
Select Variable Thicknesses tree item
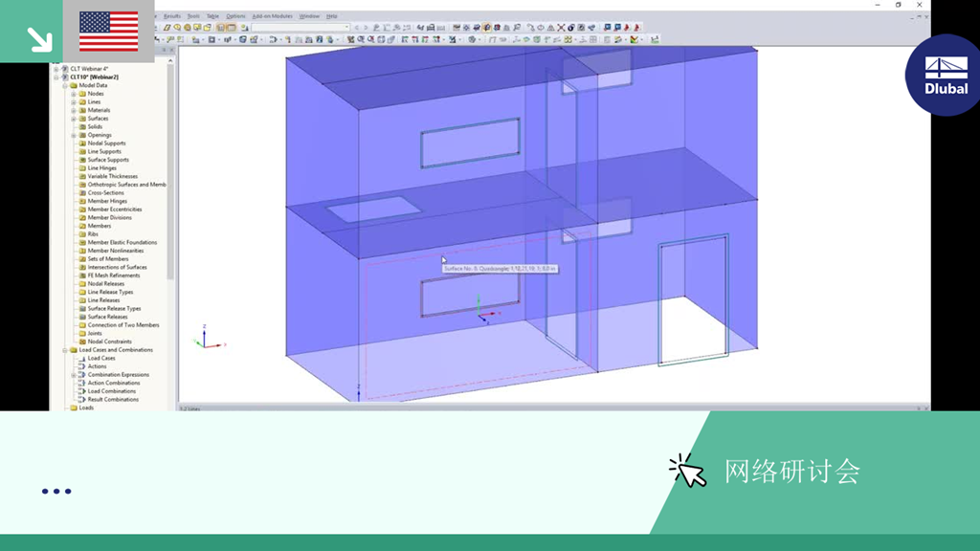tap(113, 176)
